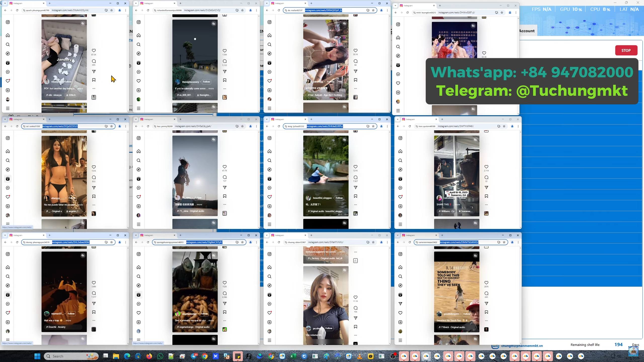Screen dimensions: 644x362
Task: Open More hamburger menu in cameronmezaxi3422 window sidebar
Action: tap(400, 340)
